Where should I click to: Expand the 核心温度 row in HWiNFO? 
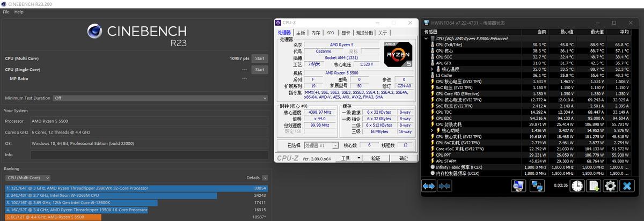tap(432, 69)
